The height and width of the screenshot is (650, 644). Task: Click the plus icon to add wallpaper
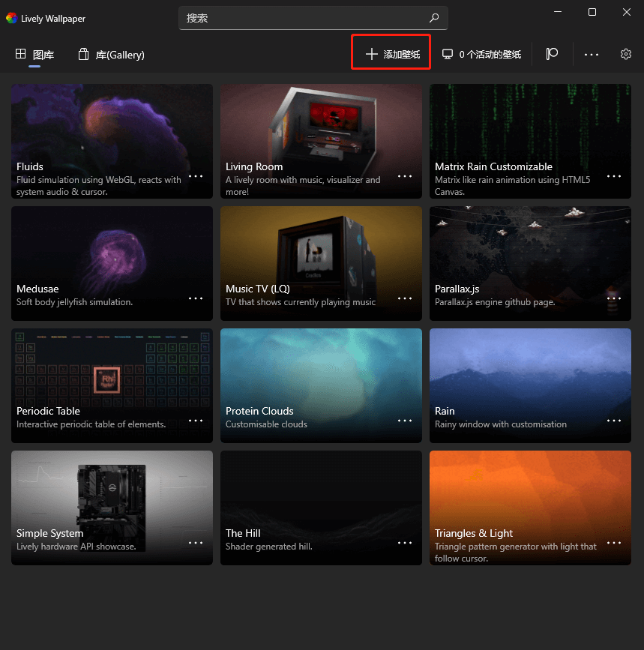[x=371, y=54]
